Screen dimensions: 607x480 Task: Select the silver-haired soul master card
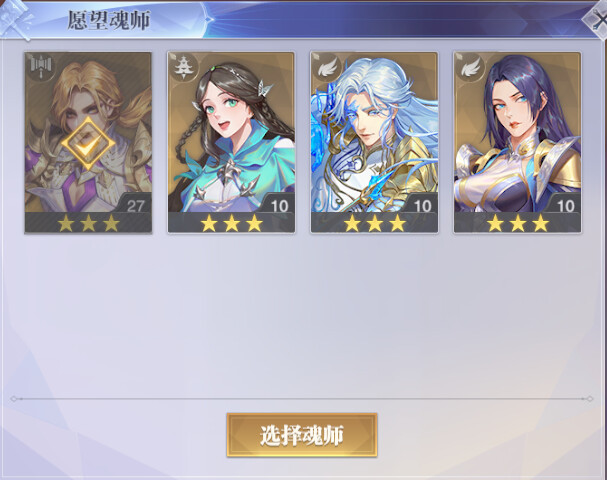[x=374, y=143]
